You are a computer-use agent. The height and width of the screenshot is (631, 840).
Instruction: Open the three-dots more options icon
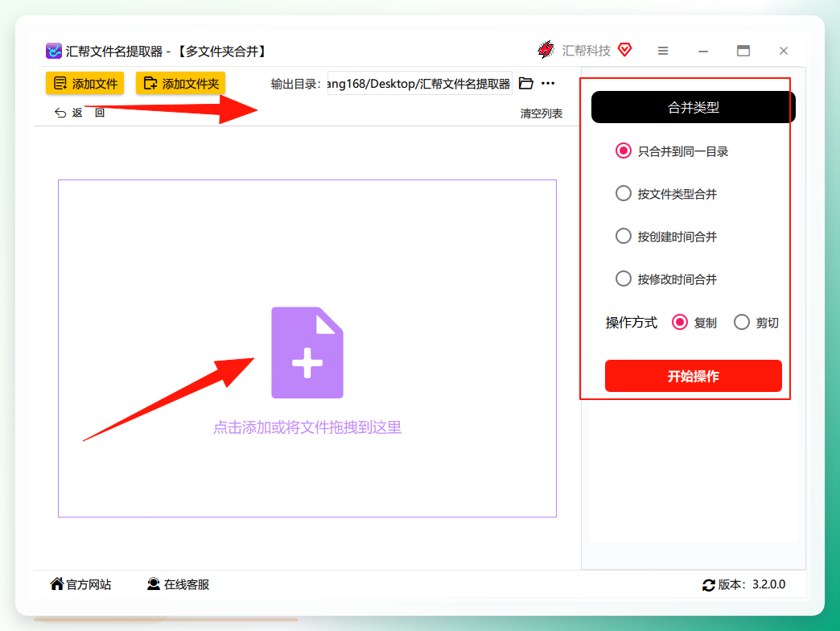(548, 83)
